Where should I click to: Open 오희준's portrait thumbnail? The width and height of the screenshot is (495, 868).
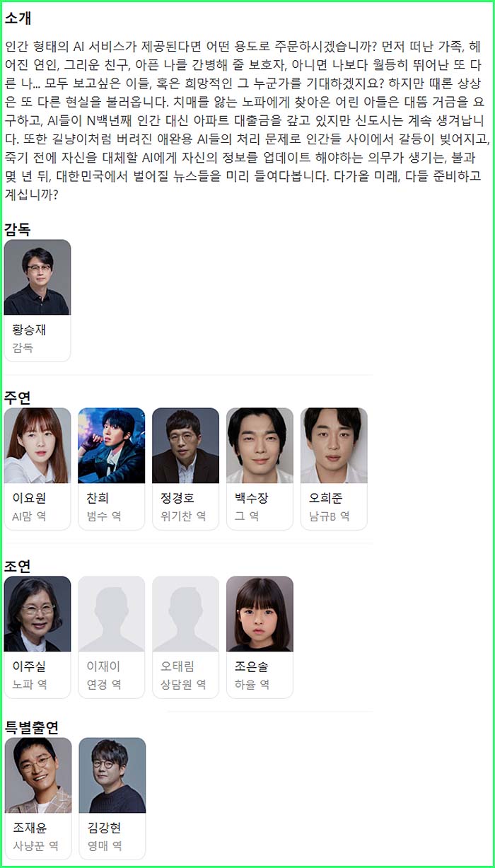tap(334, 446)
